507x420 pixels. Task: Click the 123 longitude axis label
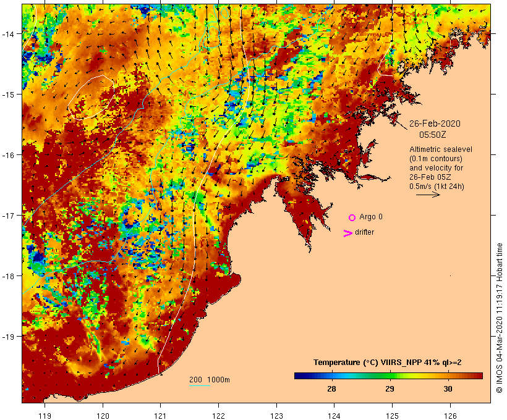(x=276, y=416)
